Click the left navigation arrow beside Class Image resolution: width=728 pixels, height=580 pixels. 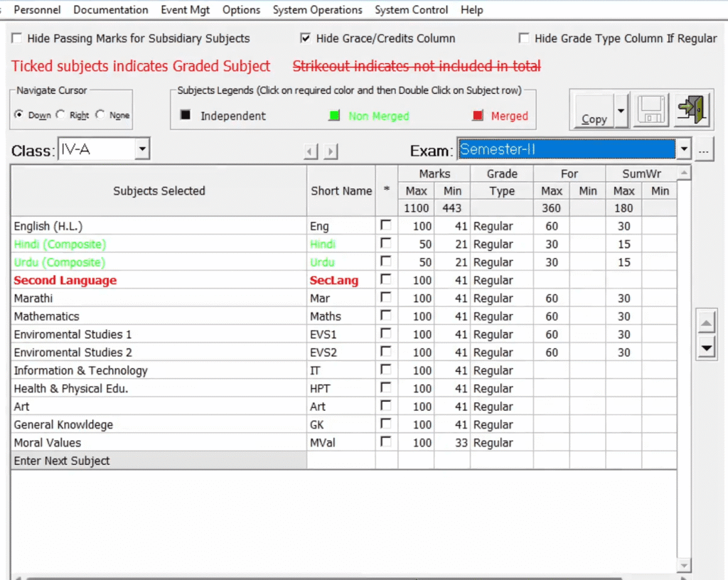click(310, 150)
